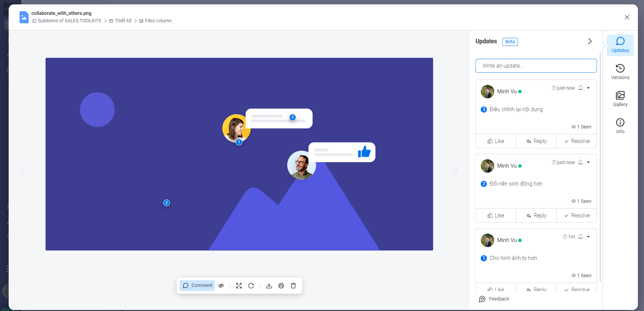The image size is (644, 311).
Task: Go to previous file with the left arrow
Action: click(x=23, y=170)
